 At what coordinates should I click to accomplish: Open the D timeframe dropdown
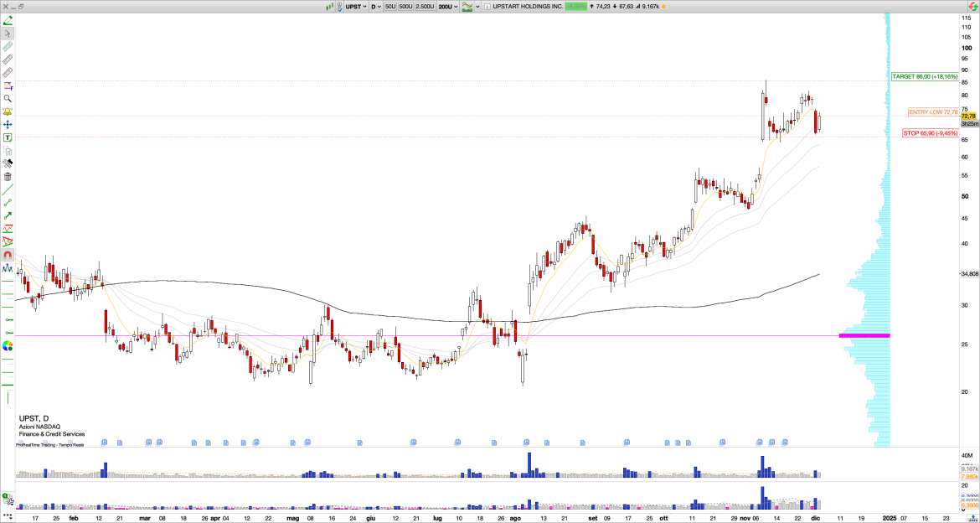click(376, 7)
